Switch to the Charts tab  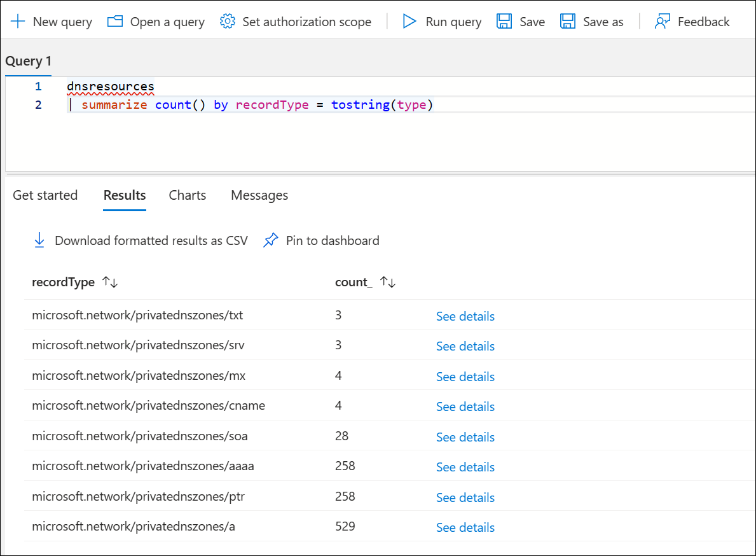coord(187,195)
